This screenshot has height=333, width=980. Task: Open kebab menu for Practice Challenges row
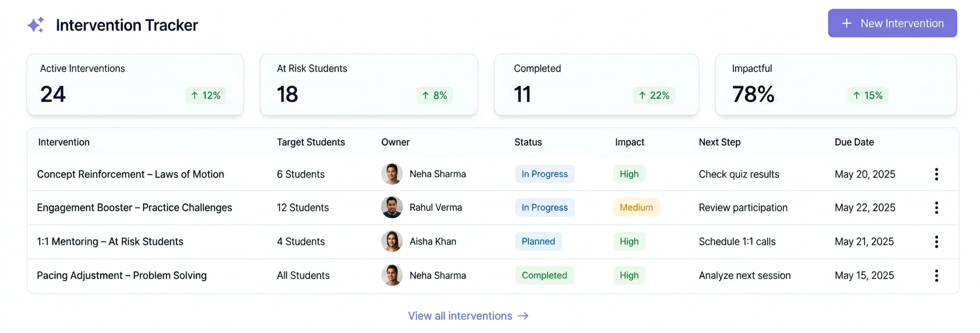pyautogui.click(x=936, y=208)
